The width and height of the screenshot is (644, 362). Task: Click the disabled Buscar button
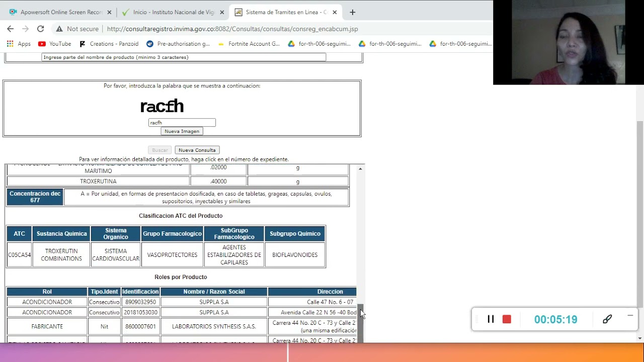[159, 150]
